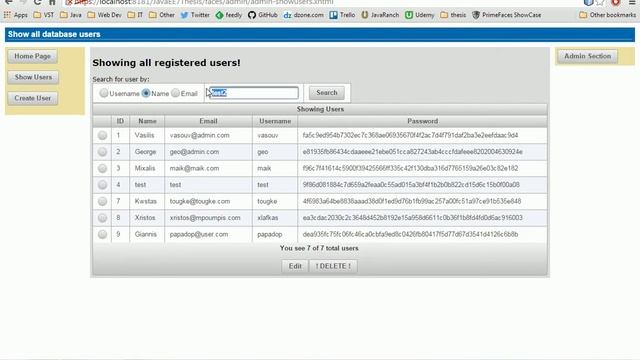Open the Java bookmark folder
The height and width of the screenshot is (360, 640).
[71, 15]
